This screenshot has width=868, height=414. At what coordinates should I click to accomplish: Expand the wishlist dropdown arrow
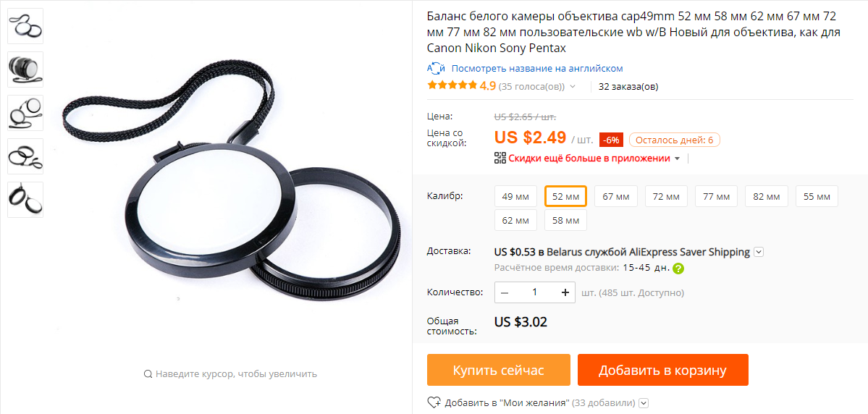click(644, 403)
